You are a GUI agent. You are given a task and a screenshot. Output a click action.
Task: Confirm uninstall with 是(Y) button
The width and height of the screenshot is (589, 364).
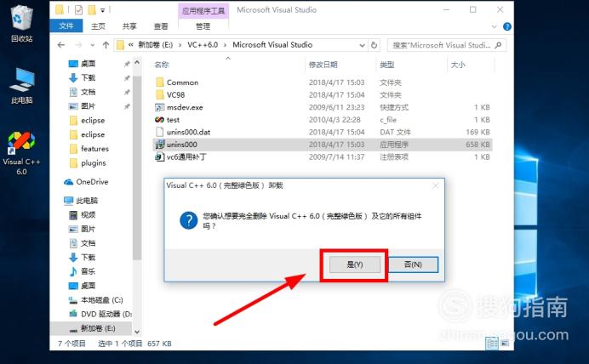(x=355, y=264)
